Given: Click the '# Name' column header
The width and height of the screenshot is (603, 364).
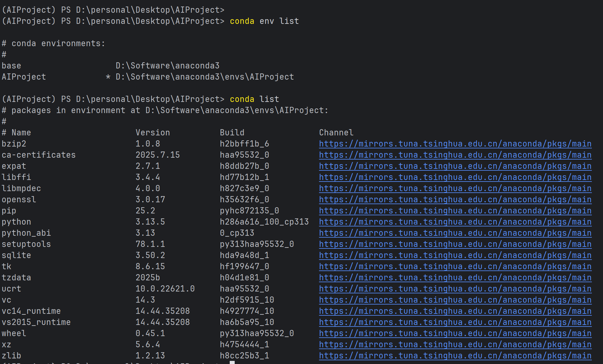Looking at the screenshot, I should point(16,133).
